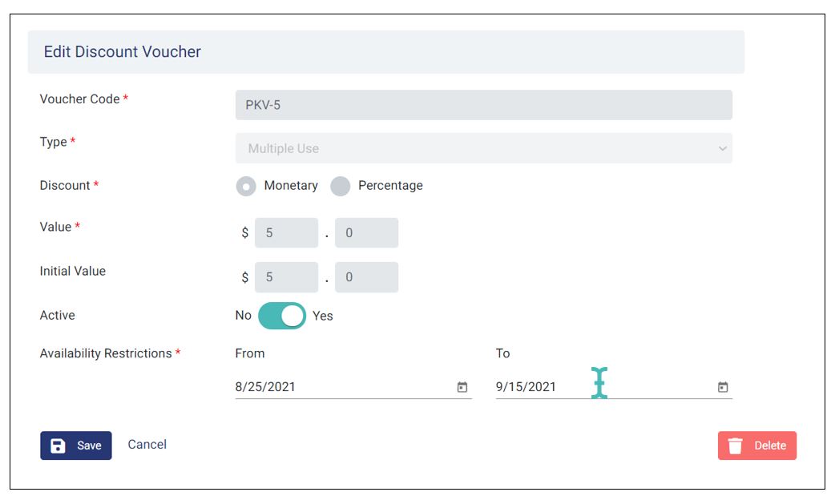Click the Initial Value cents field
Screen dimensions: 835x504
pyautogui.click(x=366, y=277)
